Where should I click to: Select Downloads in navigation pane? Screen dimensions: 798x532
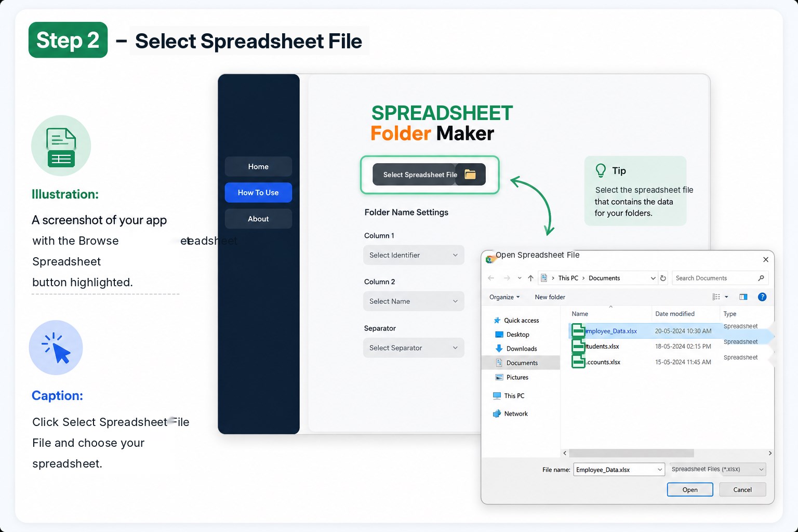click(516, 349)
